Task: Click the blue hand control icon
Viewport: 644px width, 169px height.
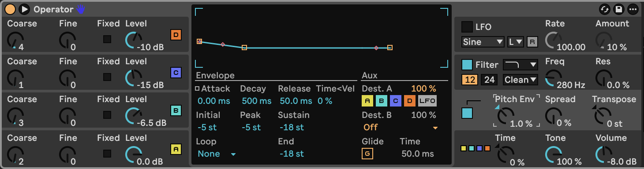Action: [x=81, y=9]
